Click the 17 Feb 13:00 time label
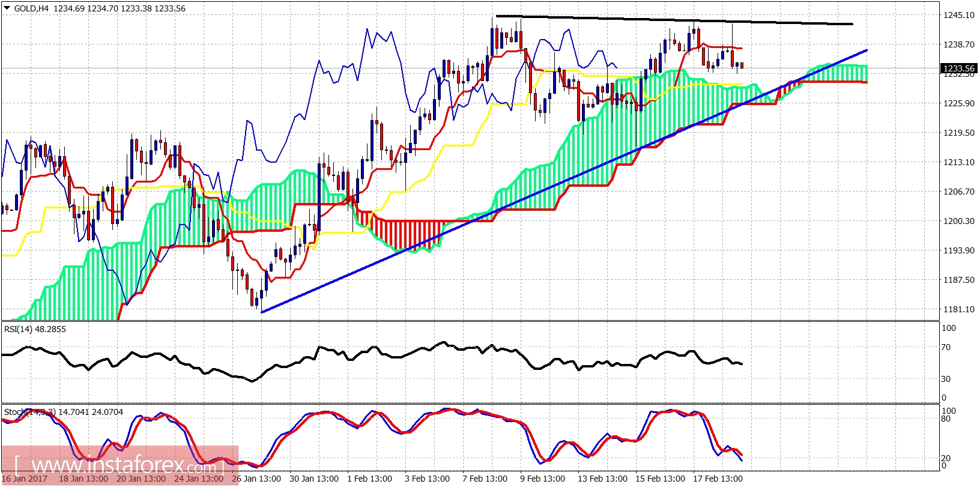Viewport: 980px width, 487px height. (x=718, y=479)
